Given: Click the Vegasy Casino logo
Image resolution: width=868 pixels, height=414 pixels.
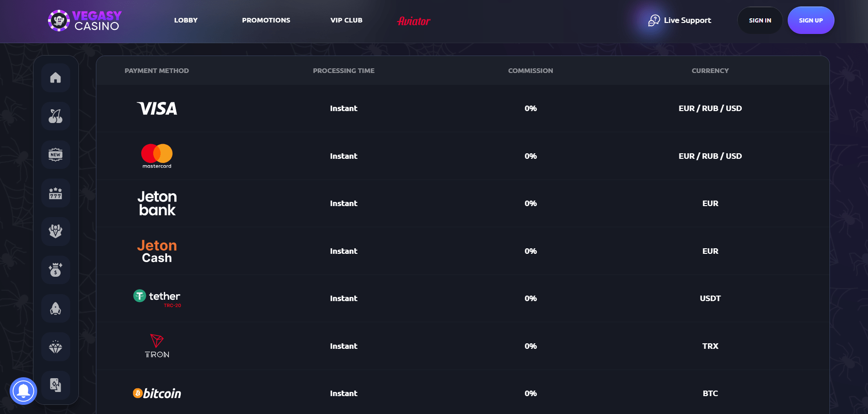Looking at the screenshot, I should pyautogui.click(x=85, y=21).
